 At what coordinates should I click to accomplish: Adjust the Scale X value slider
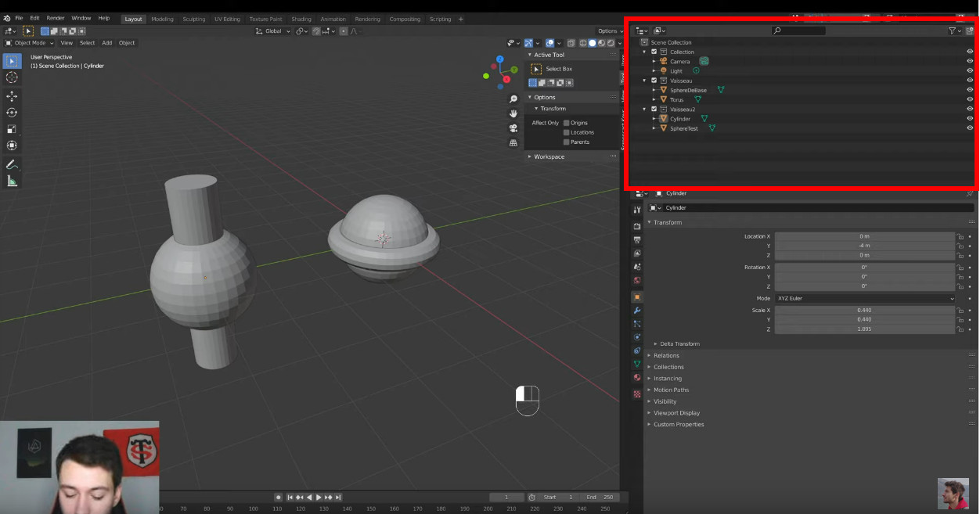coord(866,310)
